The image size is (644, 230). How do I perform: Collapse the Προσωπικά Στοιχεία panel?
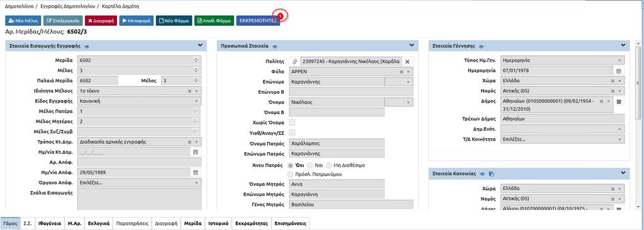pos(411,45)
